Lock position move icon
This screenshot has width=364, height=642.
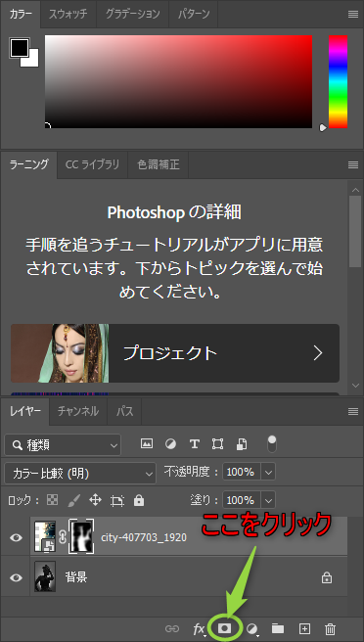(x=95, y=500)
